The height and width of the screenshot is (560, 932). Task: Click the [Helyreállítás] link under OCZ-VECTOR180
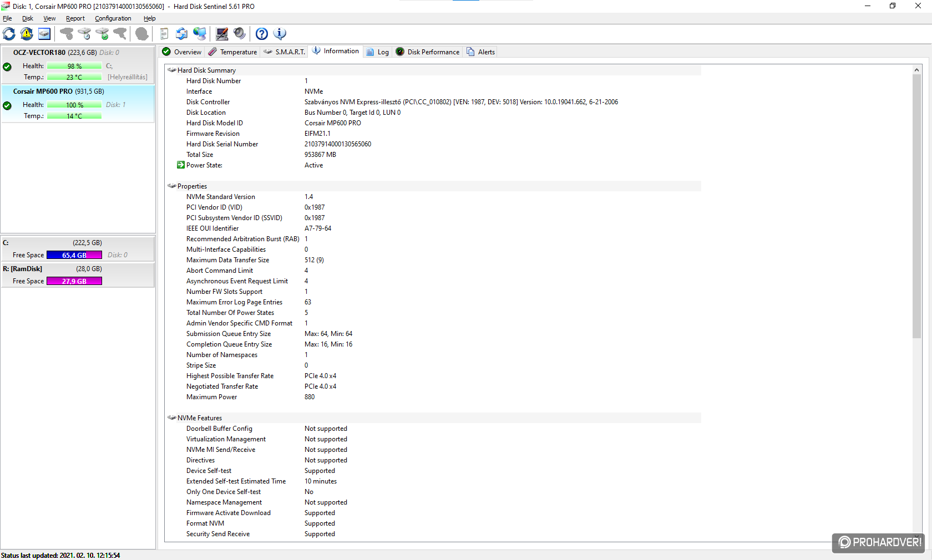(128, 77)
